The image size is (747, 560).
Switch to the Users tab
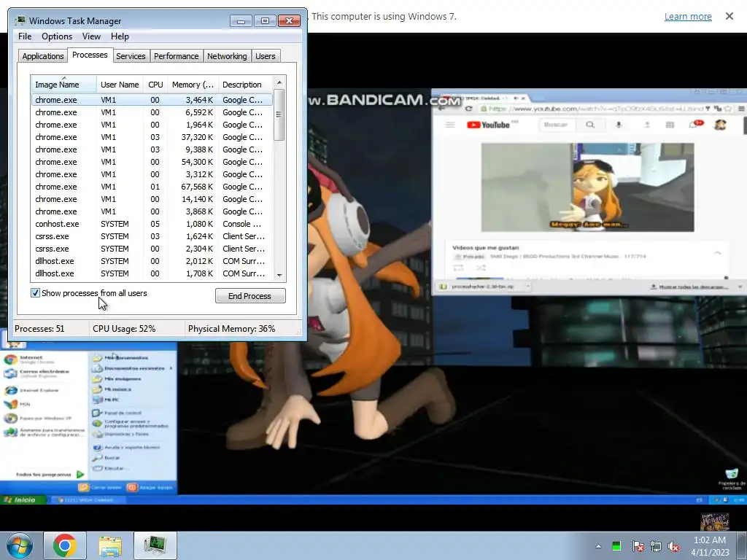click(266, 56)
